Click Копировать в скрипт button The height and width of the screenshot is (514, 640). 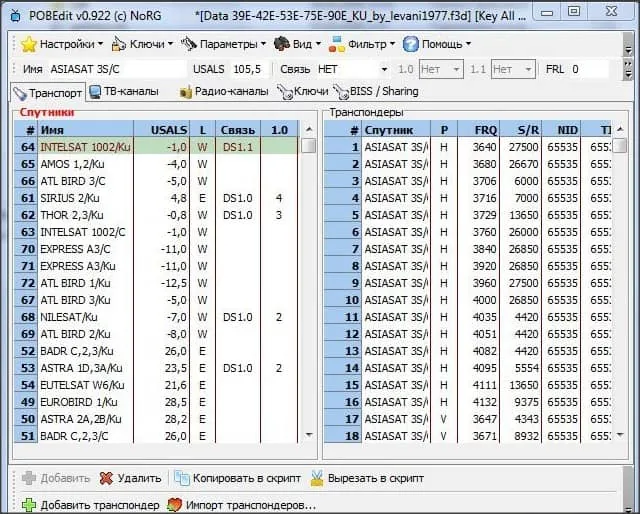(x=238, y=478)
